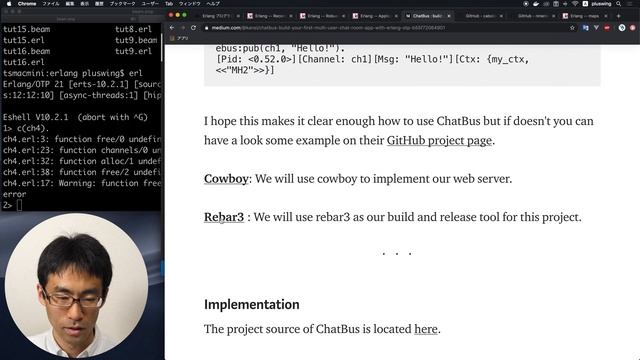Open the Apple menu
This screenshot has height=360, width=640.
[9, 4]
